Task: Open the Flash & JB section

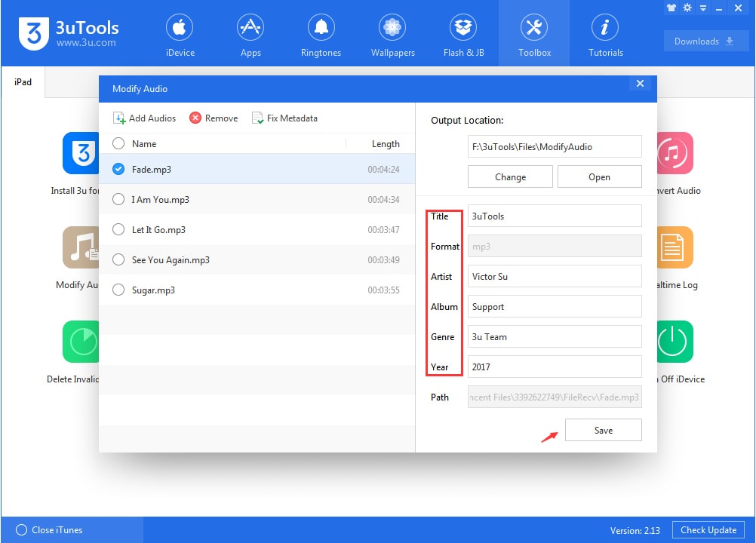Action: 463,34
